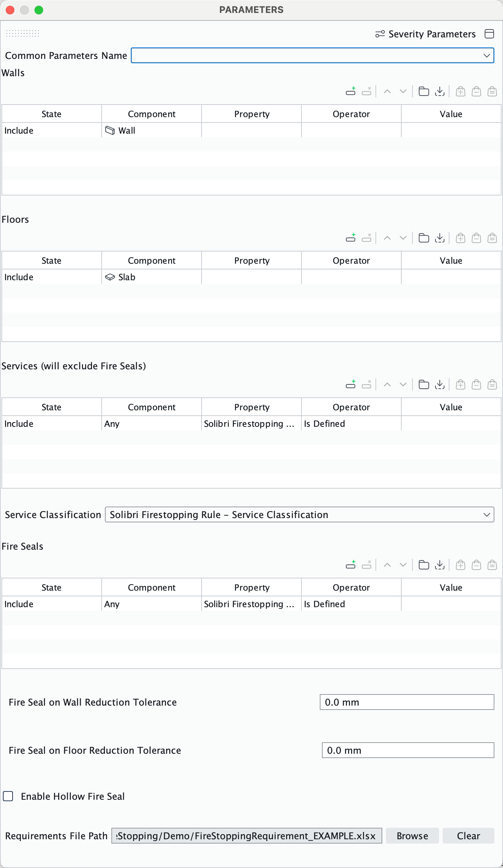Click the Is Defined operator in Fire Seals table
The height and width of the screenshot is (868, 503).
point(351,604)
